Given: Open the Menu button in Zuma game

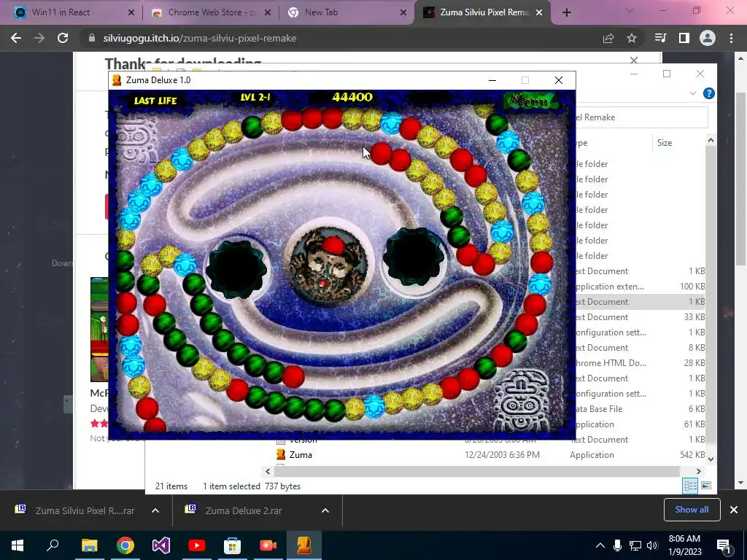Looking at the screenshot, I should click(528, 101).
